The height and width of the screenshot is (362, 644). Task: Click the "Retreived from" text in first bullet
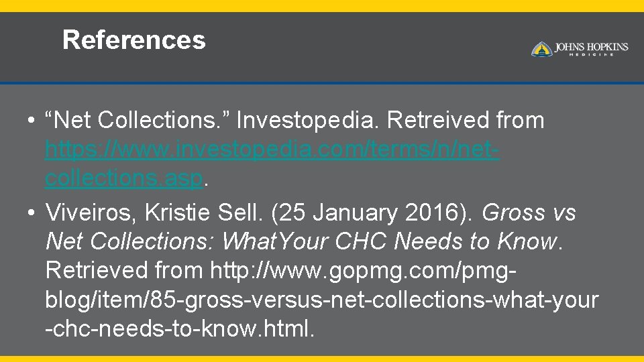[x=466, y=121]
